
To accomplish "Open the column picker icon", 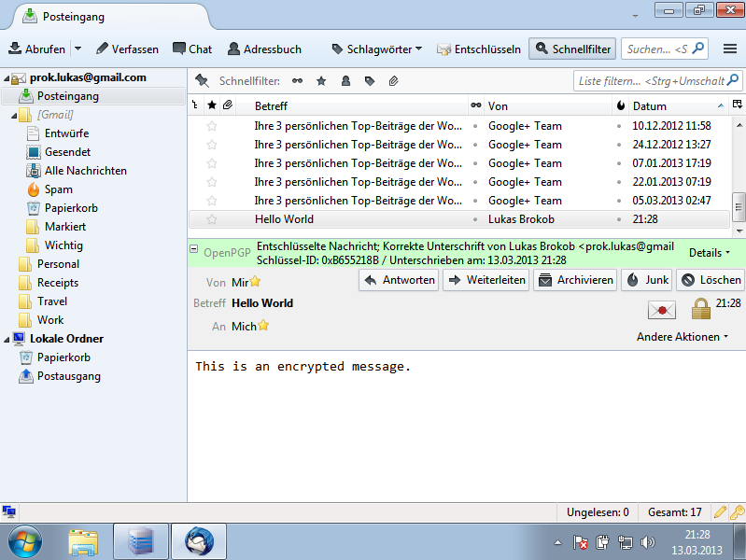I will (x=738, y=105).
